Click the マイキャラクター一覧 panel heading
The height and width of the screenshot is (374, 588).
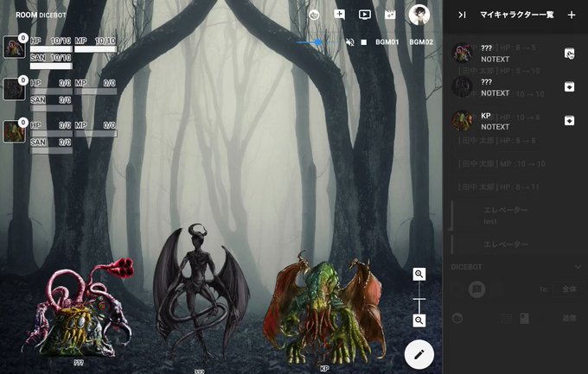[517, 15]
